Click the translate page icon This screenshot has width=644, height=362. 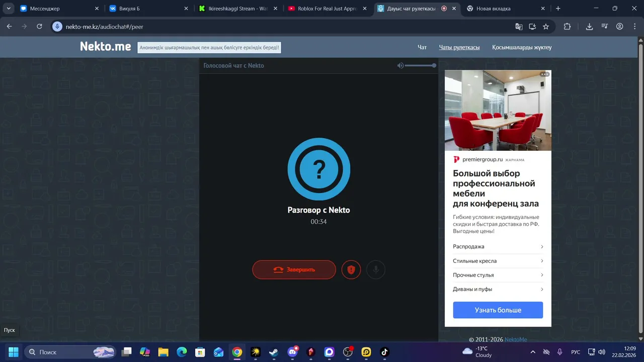click(519, 27)
